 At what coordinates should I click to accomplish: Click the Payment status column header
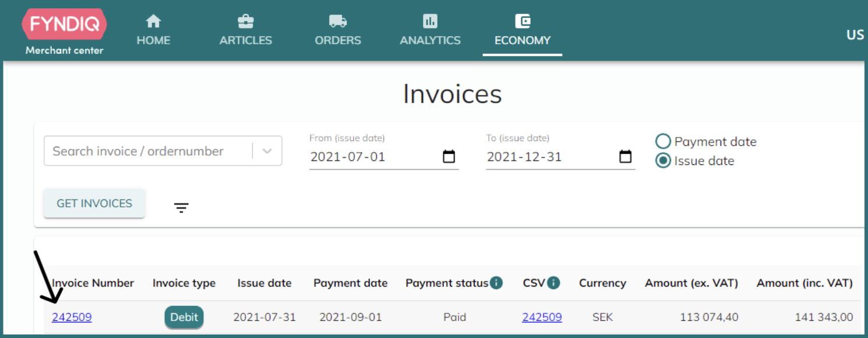(x=447, y=283)
